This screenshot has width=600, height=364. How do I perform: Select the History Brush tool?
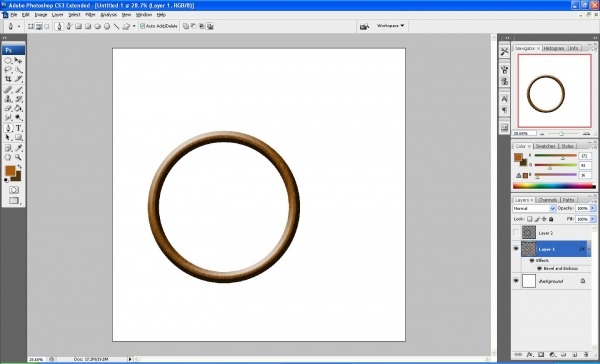tap(18, 99)
